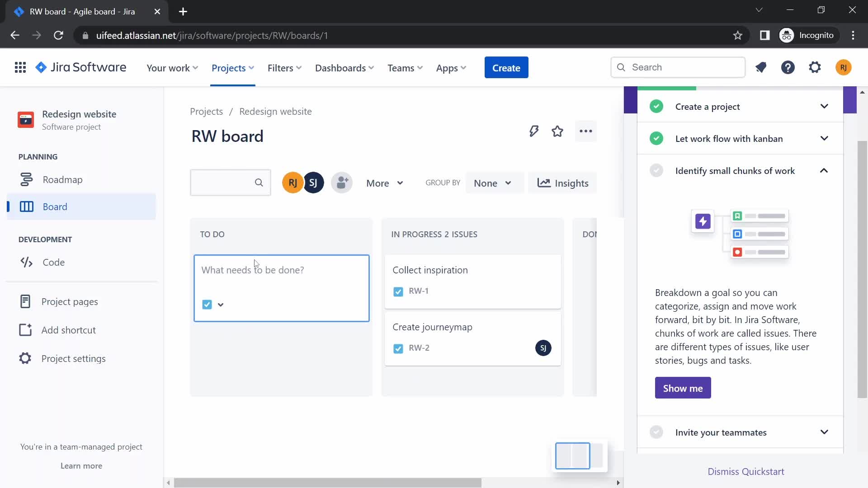Toggle the RW-1 issue checkbox
868x488 pixels.
click(398, 291)
